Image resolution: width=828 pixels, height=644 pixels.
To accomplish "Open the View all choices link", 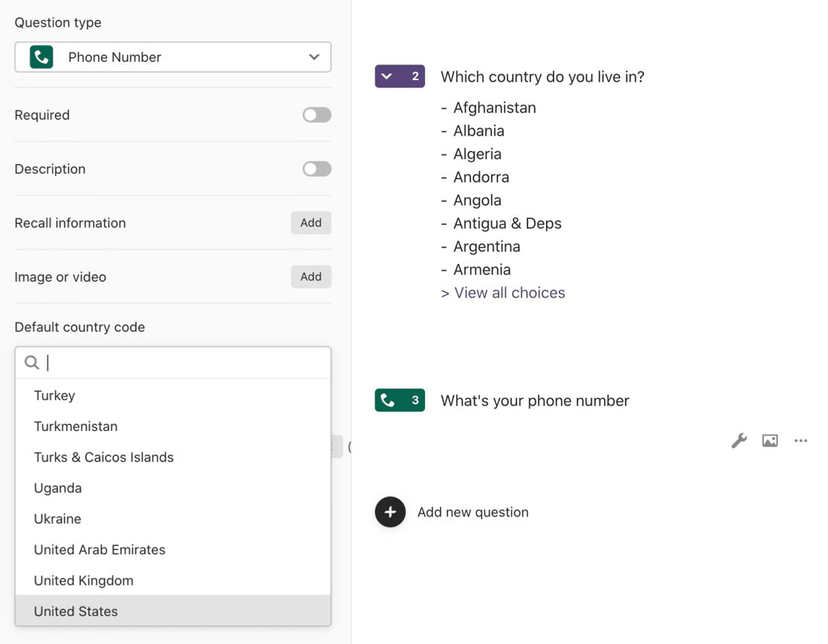I will coord(503,293).
